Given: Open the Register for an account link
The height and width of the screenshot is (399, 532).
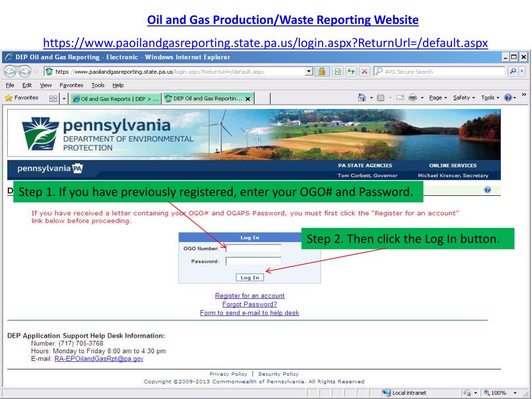Looking at the screenshot, I should coord(250,295).
